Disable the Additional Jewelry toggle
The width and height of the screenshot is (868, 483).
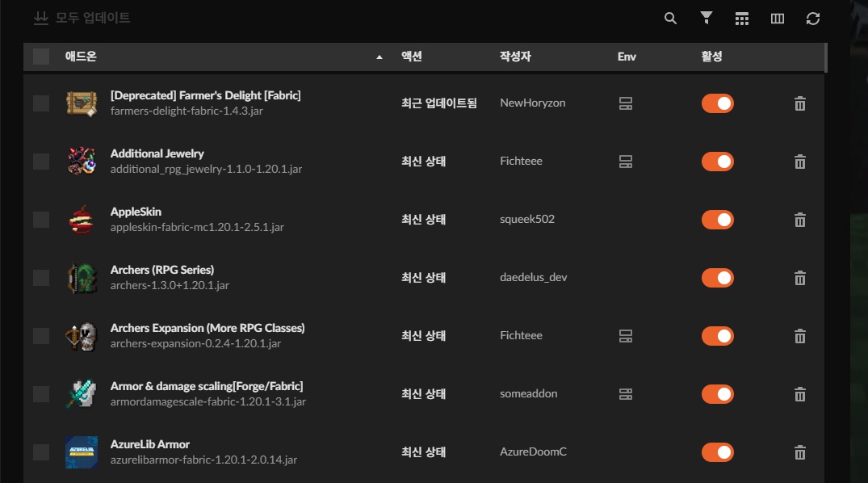pos(718,162)
